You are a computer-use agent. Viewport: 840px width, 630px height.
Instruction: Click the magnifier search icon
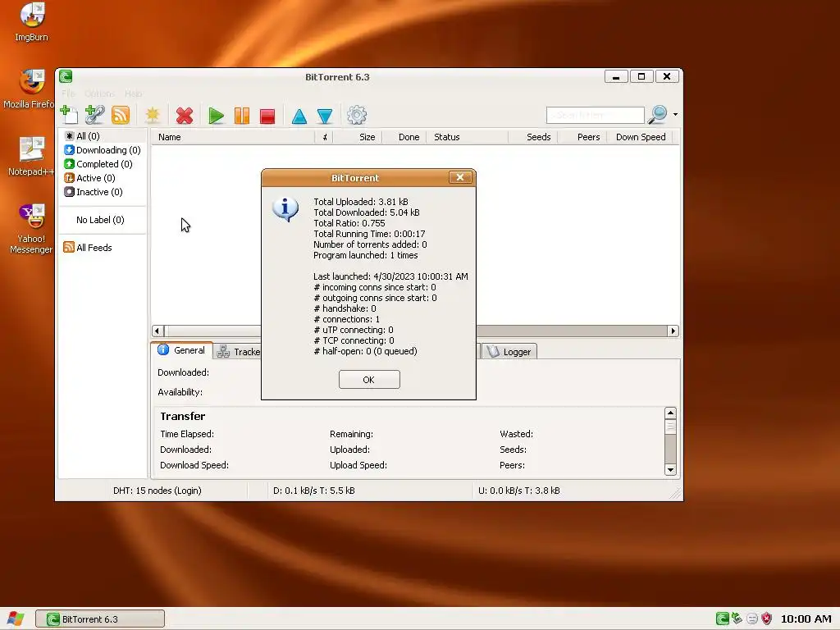coord(658,114)
